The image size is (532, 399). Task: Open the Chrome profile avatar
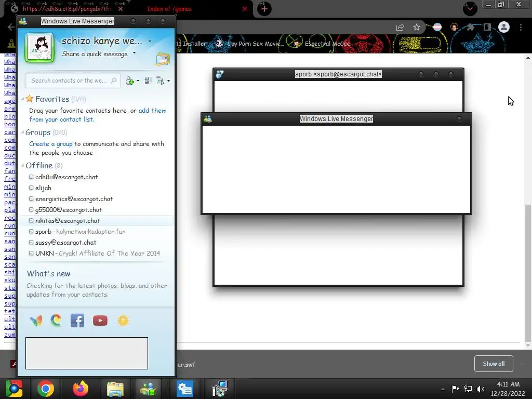504,27
